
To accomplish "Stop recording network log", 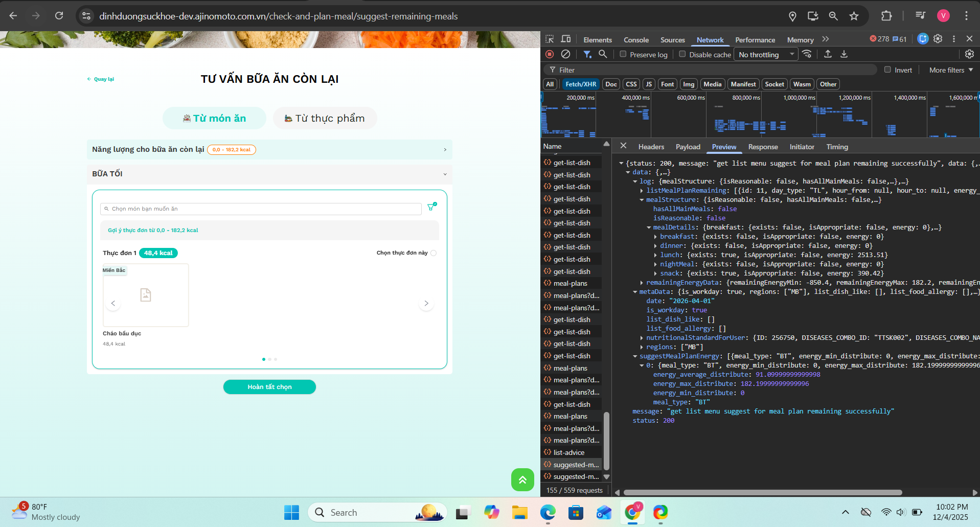I will click(x=550, y=54).
